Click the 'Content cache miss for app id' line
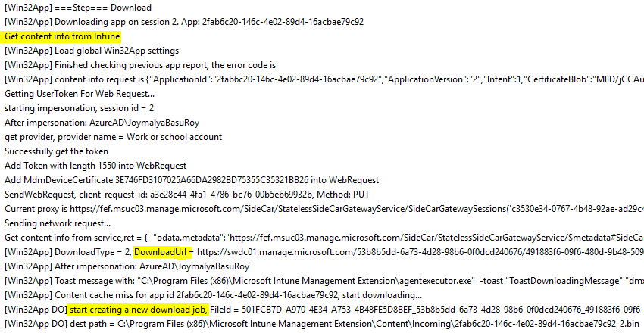 click(213, 295)
